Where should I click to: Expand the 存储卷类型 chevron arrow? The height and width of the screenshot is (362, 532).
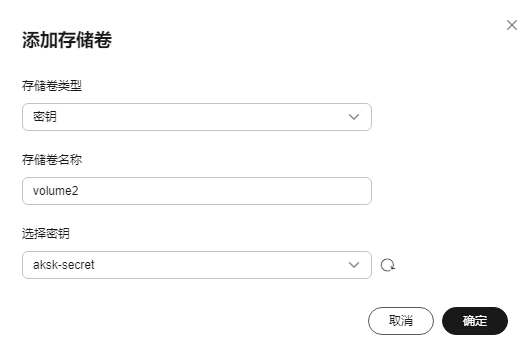[354, 117]
